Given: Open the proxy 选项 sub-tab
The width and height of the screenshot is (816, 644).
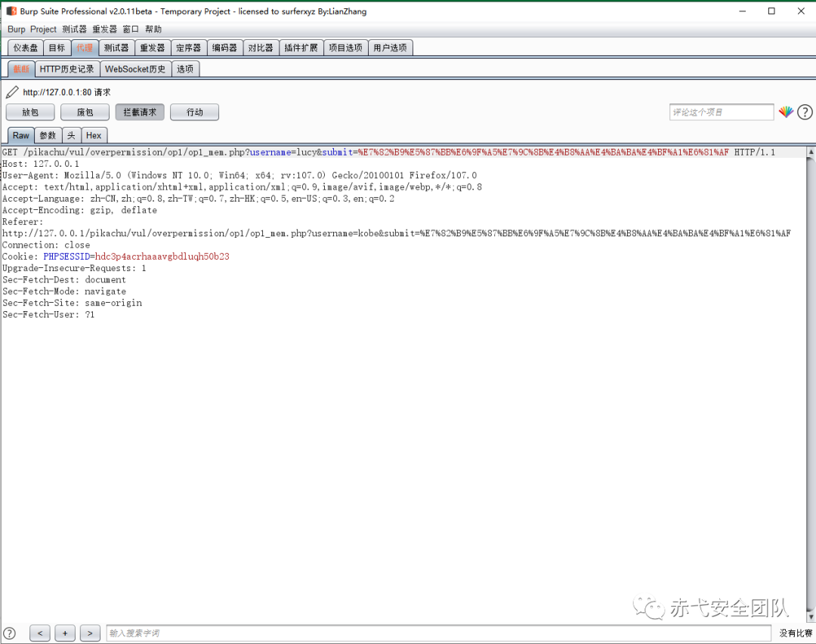Looking at the screenshot, I should coord(185,69).
